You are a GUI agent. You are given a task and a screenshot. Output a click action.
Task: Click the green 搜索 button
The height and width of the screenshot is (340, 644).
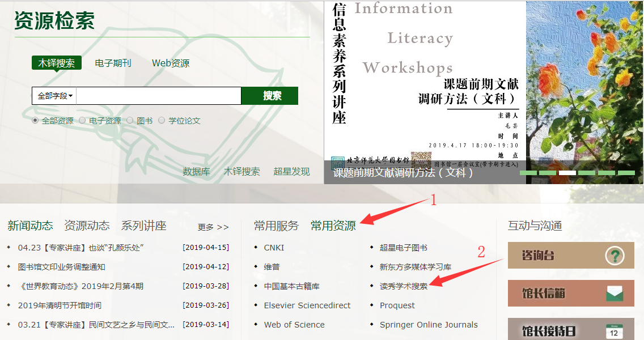pos(270,96)
